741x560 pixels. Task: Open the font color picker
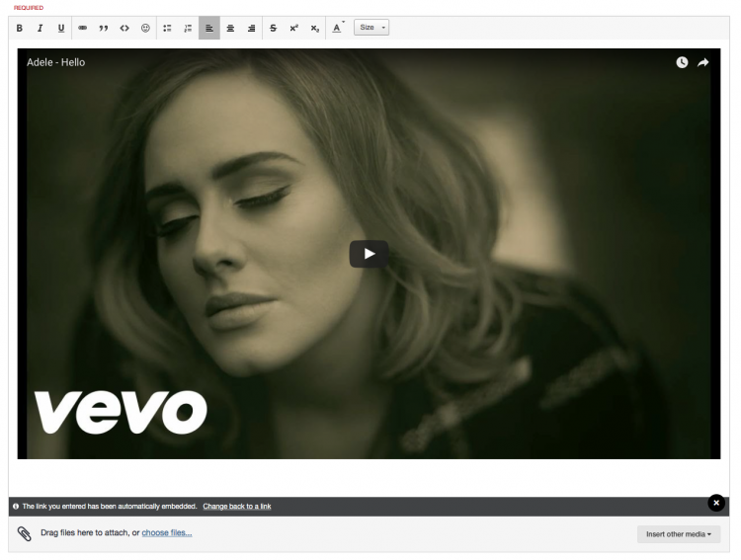338,28
